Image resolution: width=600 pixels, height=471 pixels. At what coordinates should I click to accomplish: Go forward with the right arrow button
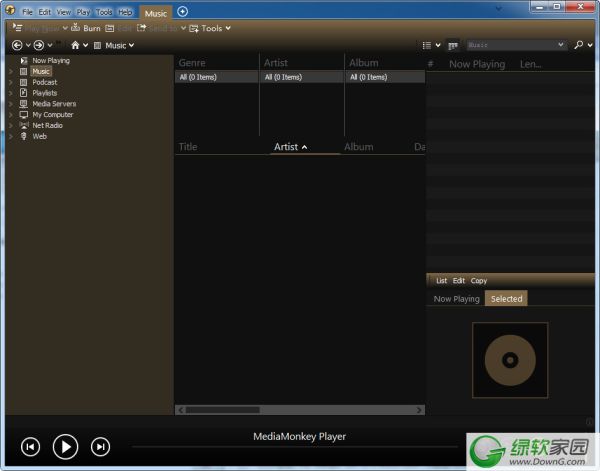(39, 45)
